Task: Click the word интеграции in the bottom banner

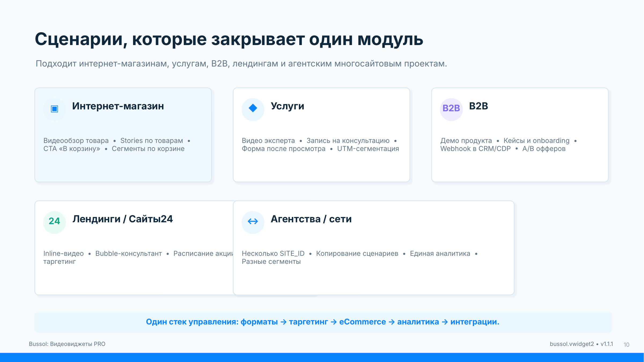Action: [x=475, y=322]
